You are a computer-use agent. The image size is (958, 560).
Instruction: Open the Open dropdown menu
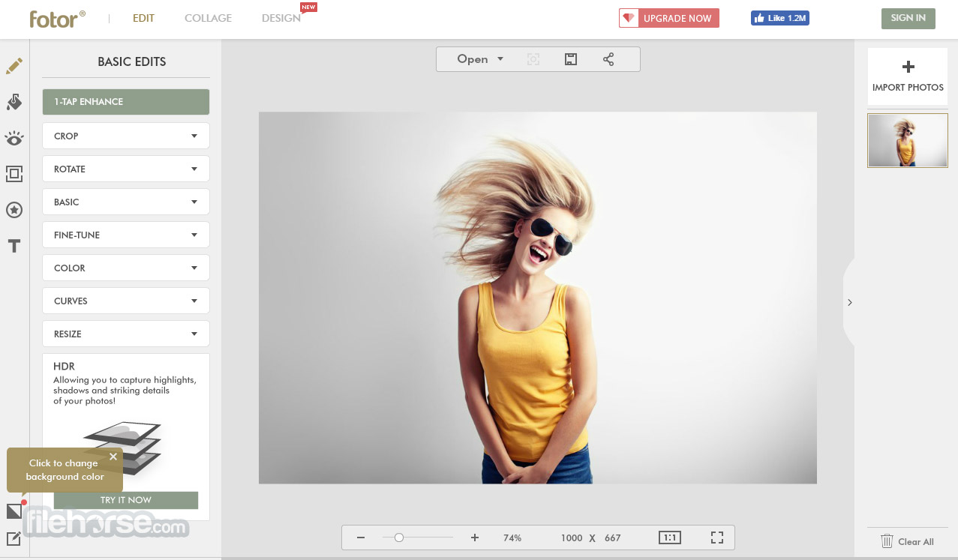coord(480,59)
